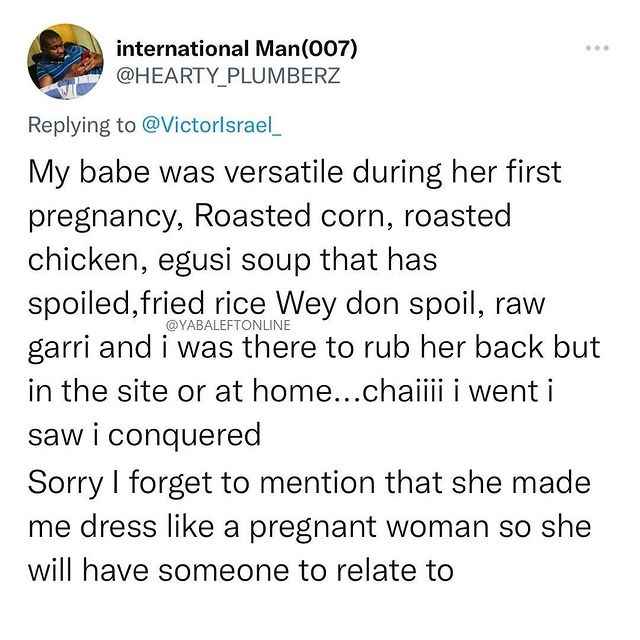Click the 'Replying to' label

tap(82, 125)
